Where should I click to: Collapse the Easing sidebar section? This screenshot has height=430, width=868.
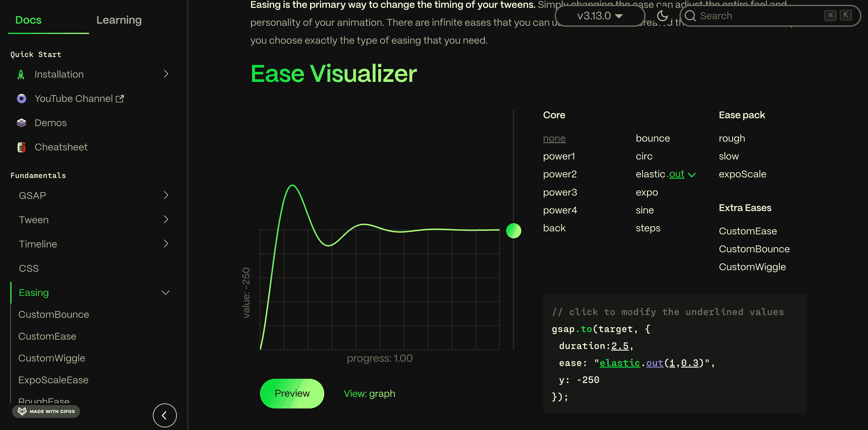coord(165,292)
